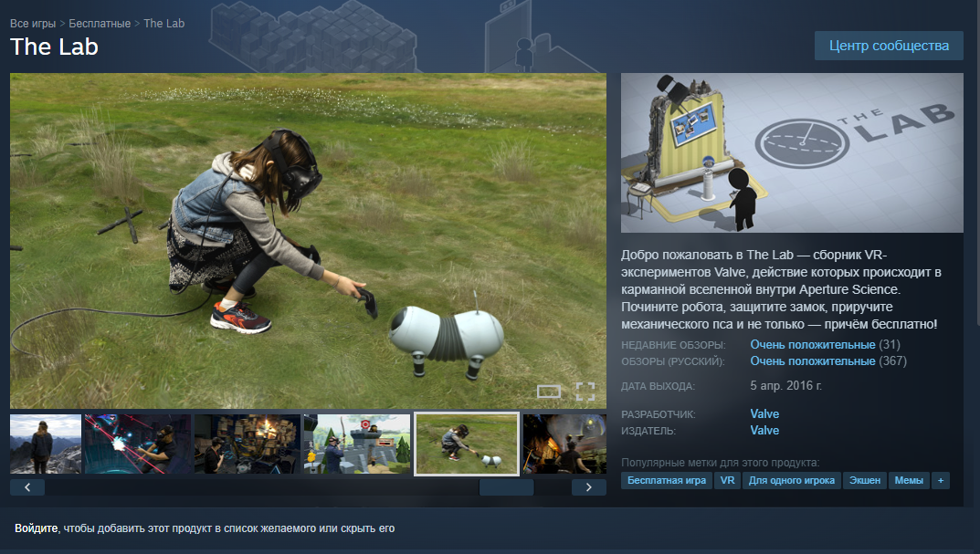Toggle theater mode icon on screenshot
The height and width of the screenshot is (554, 980).
tap(549, 392)
